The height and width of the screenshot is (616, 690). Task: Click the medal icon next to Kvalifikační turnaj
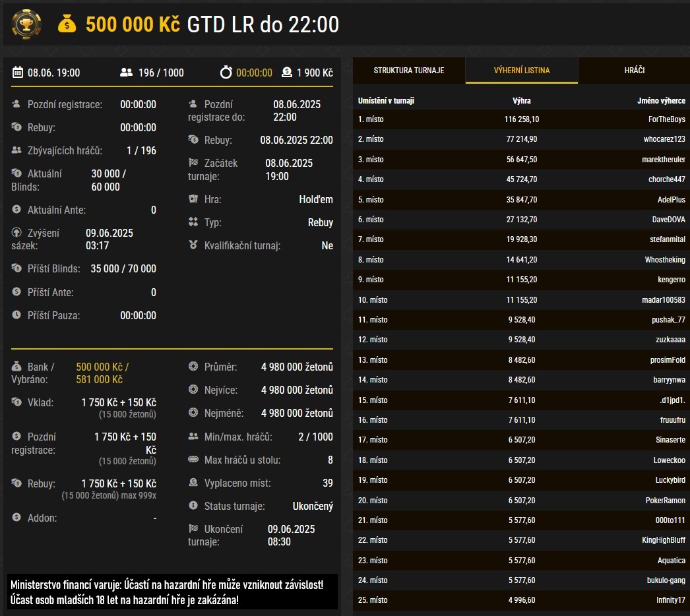(193, 245)
